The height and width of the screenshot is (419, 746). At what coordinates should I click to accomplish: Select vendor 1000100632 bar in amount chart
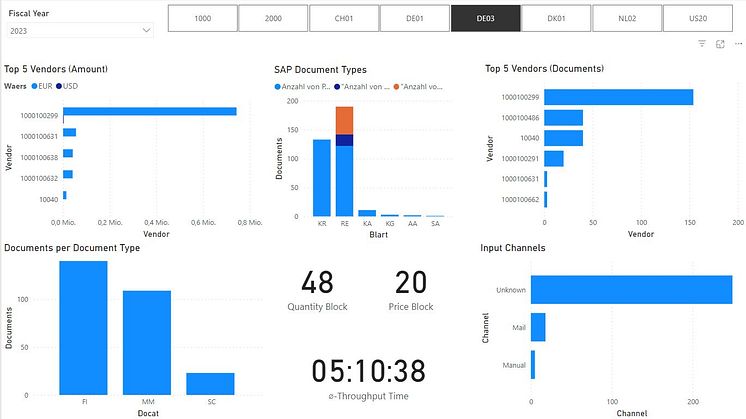68,174
